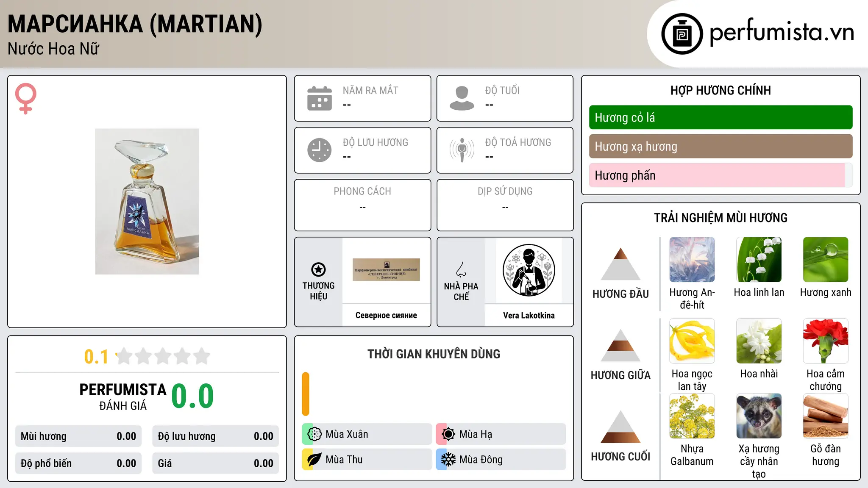868x488 pixels.
Task: Click the green 0.0 Perfumista score
Action: pos(193,396)
